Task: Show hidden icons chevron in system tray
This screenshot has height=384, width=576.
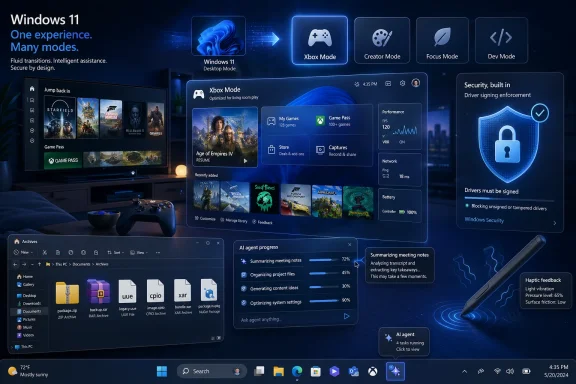Action: pyautogui.click(x=464, y=372)
